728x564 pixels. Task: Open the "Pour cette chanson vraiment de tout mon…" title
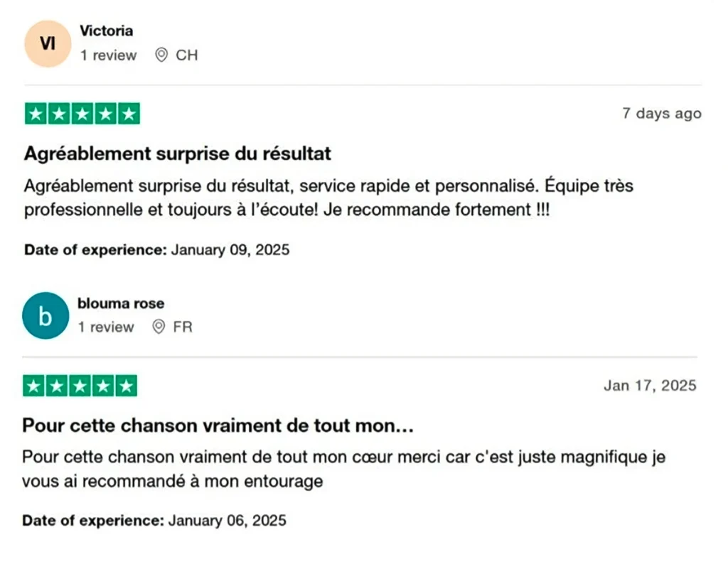click(218, 425)
